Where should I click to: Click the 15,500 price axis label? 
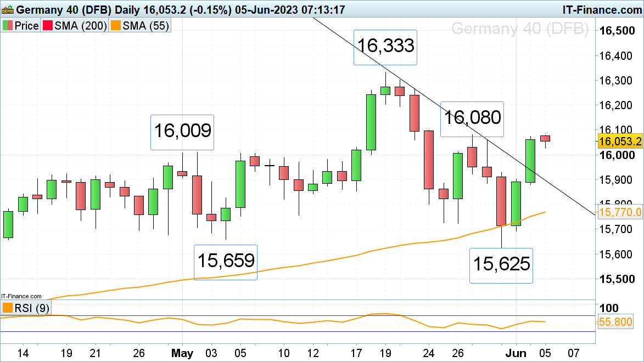pyautogui.click(x=617, y=279)
